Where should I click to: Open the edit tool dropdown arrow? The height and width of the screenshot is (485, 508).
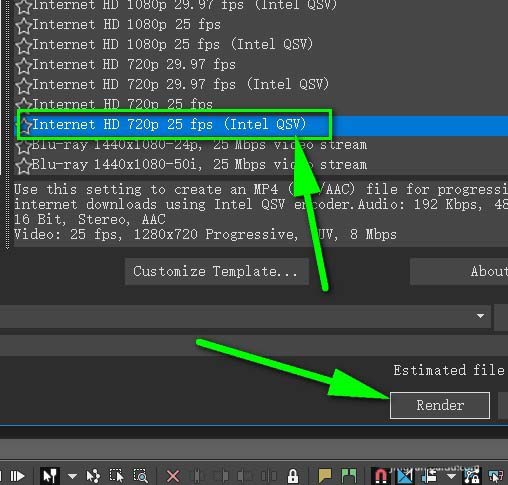coord(72,476)
